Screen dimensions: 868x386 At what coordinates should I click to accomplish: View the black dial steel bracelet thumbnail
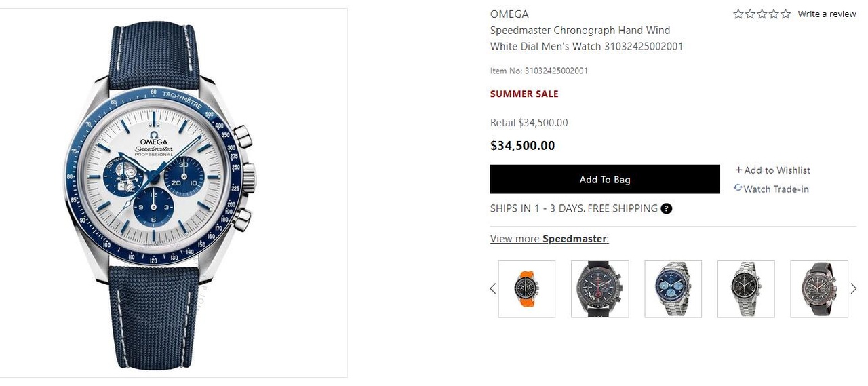coord(746,289)
